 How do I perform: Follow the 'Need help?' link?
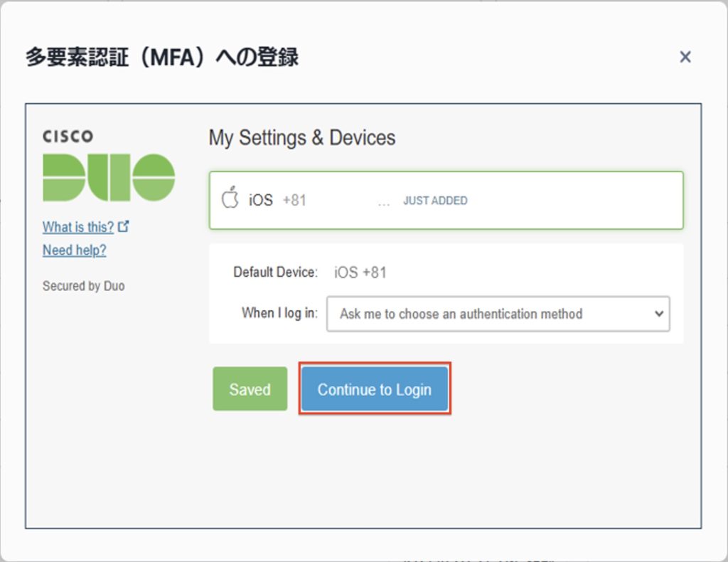75,250
